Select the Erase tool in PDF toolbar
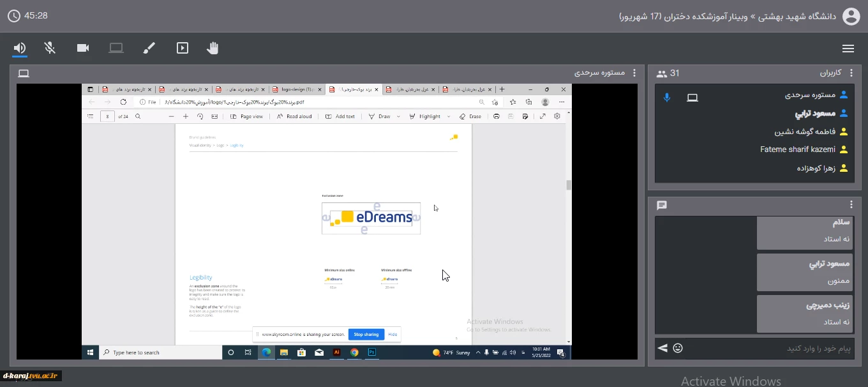Viewport: 868px width, 387px height. pos(470,116)
